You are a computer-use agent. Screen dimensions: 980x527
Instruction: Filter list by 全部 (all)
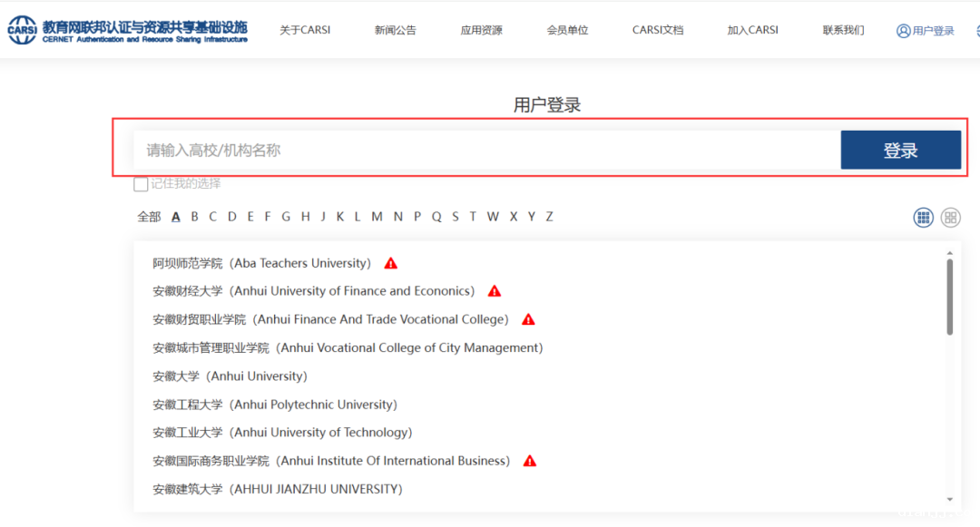coord(149,217)
